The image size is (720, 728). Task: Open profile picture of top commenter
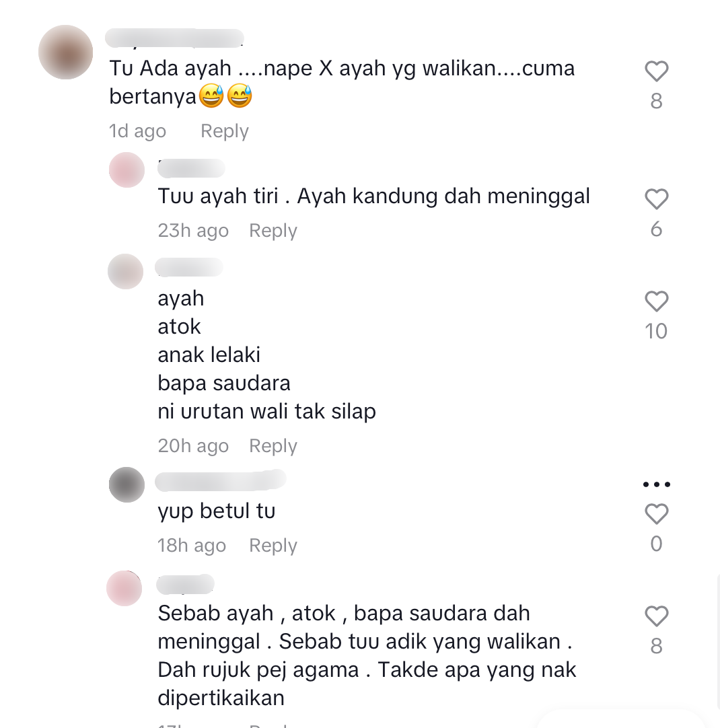click(x=65, y=52)
